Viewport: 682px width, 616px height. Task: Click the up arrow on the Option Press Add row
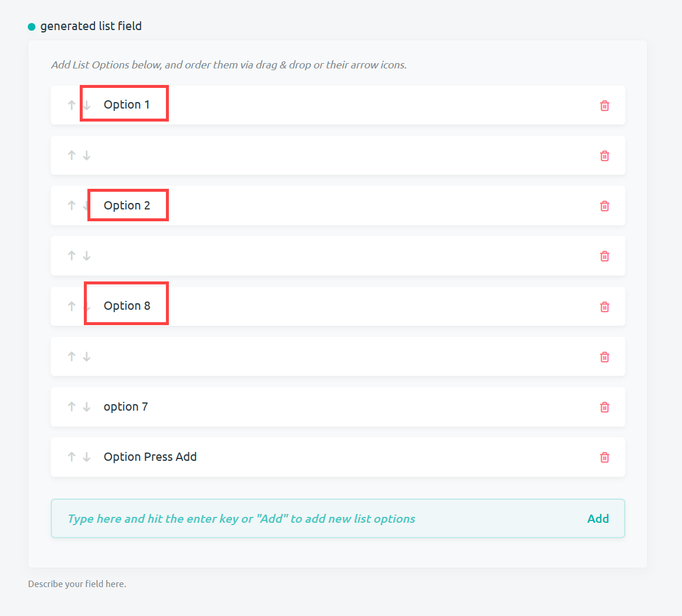pyautogui.click(x=71, y=457)
